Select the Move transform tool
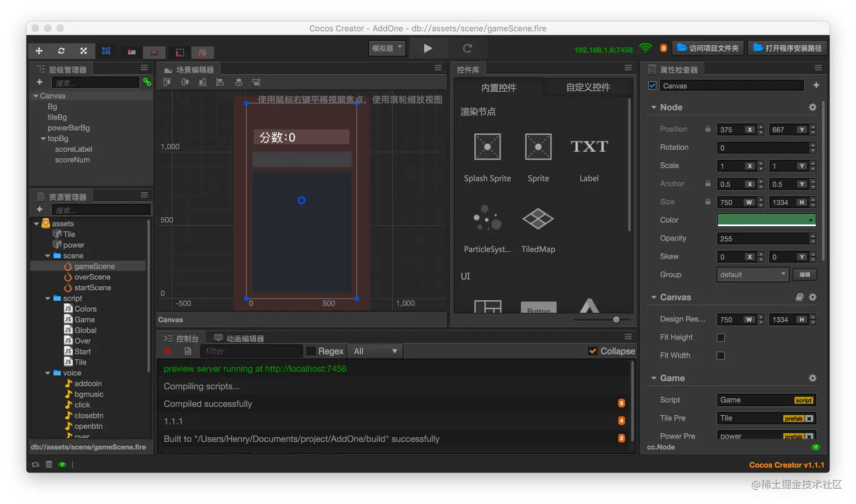Viewport: 856px width, 504px height. pyautogui.click(x=38, y=50)
